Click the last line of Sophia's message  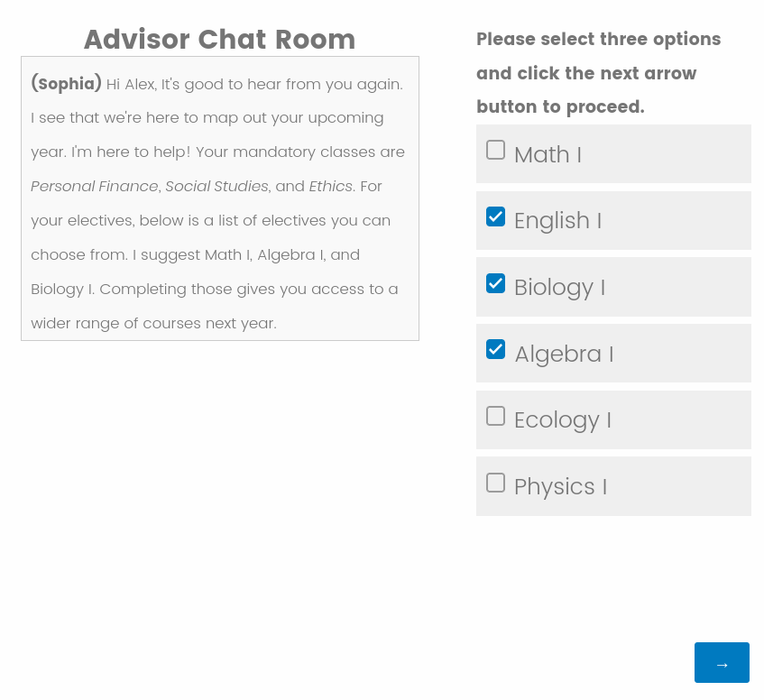tap(153, 324)
